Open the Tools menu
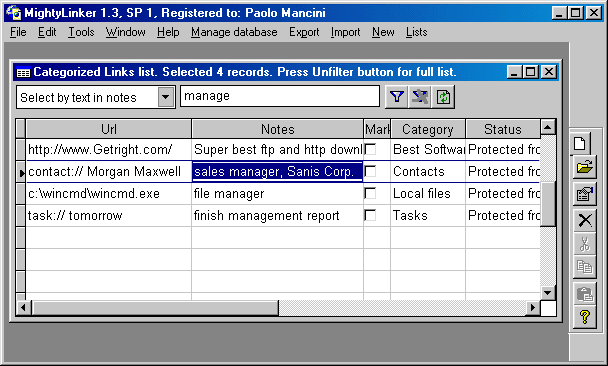Screen dimensions: 608x366 [81, 32]
